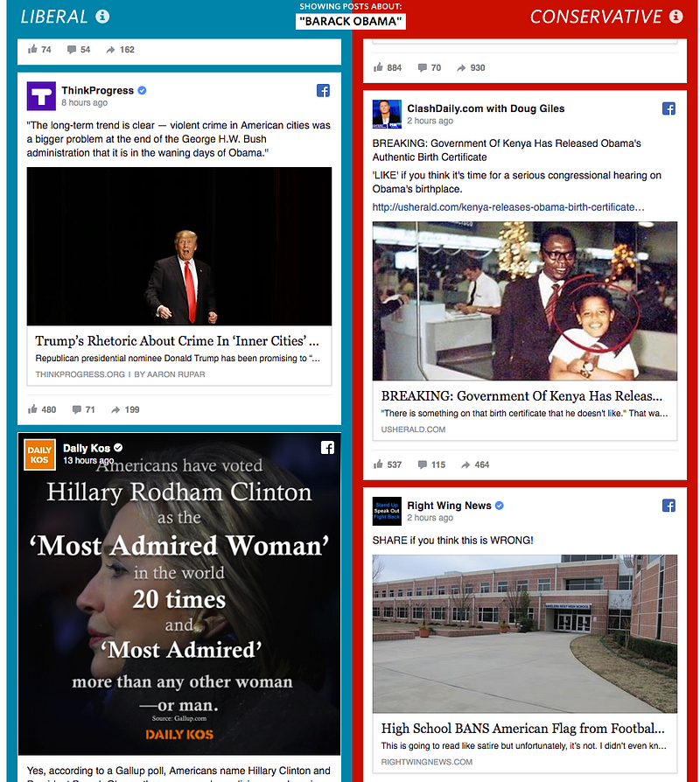Click the Daily Kos orange logo avatar
The height and width of the screenshot is (782, 700).
click(40, 455)
